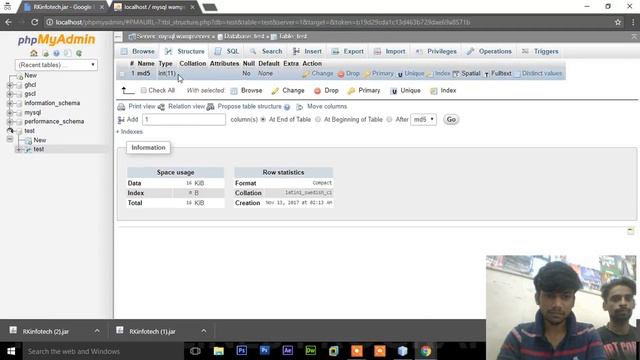
Task: Open RKinfotech (1).jar download options chevron
Action: pyautogui.click(x=204, y=331)
